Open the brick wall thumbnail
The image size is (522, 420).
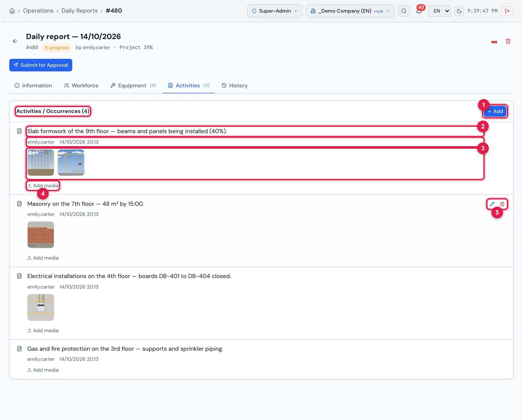[41, 235]
